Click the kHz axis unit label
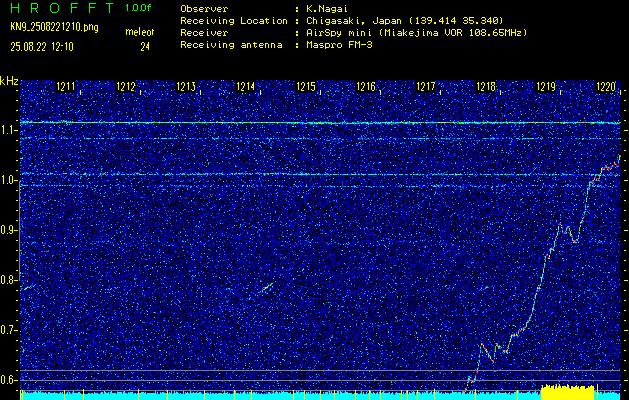The image size is (629, 400). click(9, 81)
